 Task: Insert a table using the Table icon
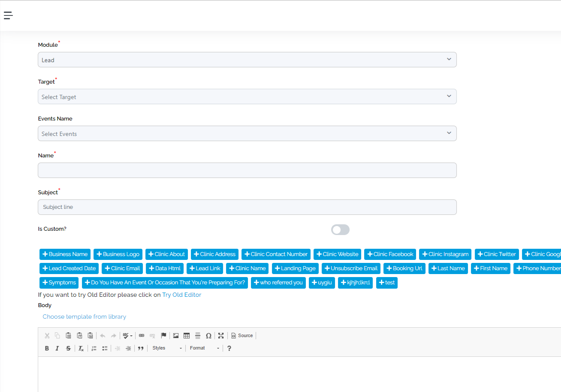(x=187, y=335)
